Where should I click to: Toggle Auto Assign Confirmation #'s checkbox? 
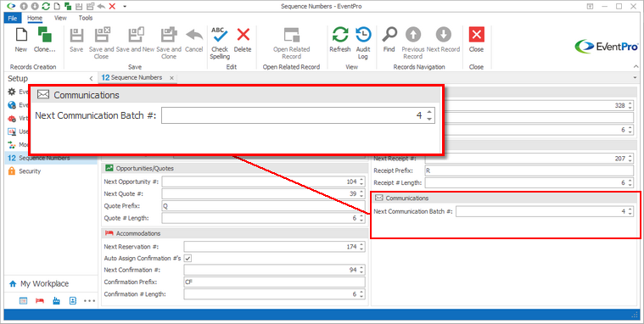point(188,259)
